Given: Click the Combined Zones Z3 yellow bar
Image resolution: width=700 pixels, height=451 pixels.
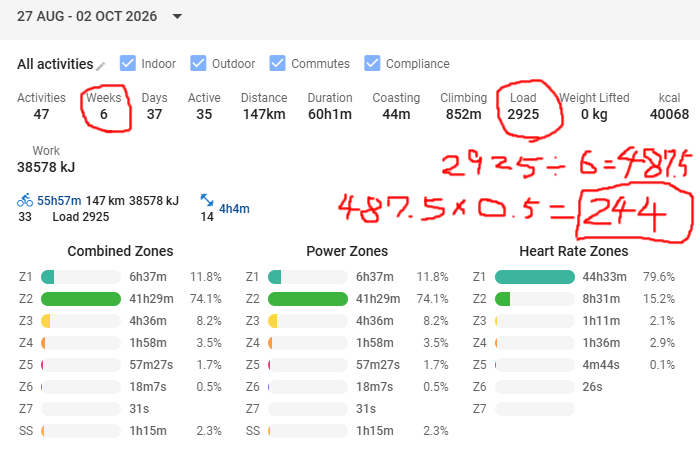Looking at the screenshot, I should point(81,321).
